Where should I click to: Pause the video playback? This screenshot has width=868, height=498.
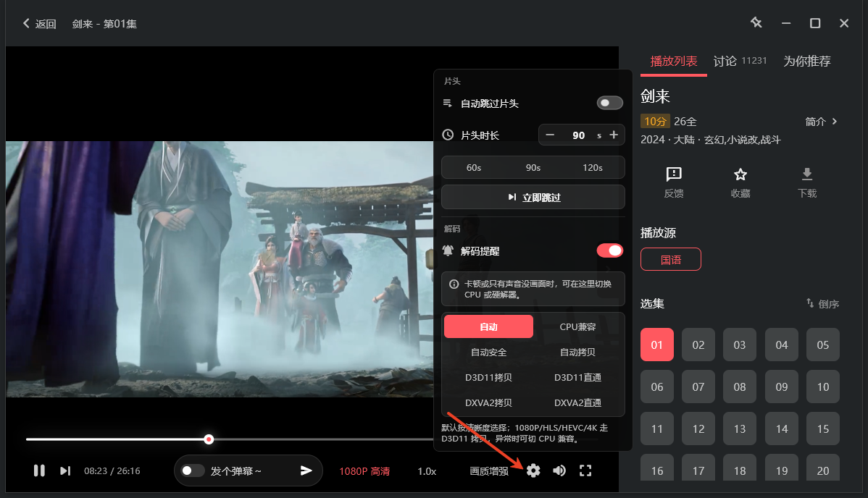pos(38,471)
